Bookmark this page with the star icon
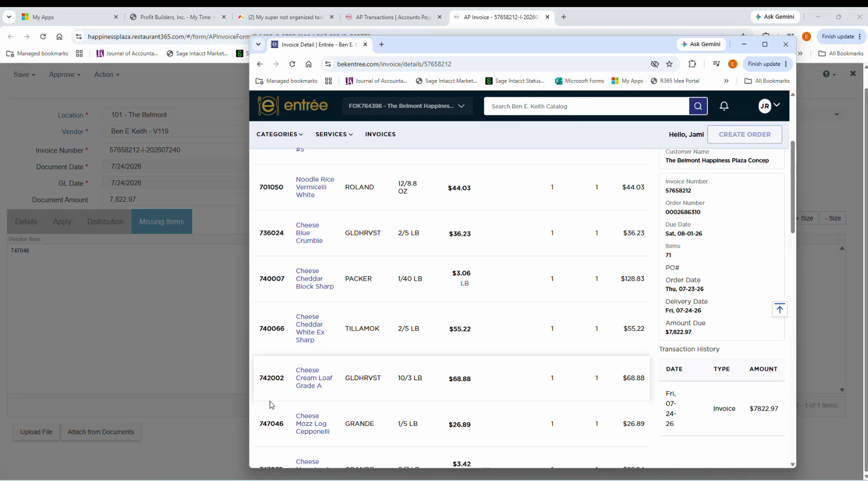This screenshot has width=868, height=481. (x=669, y=64)
